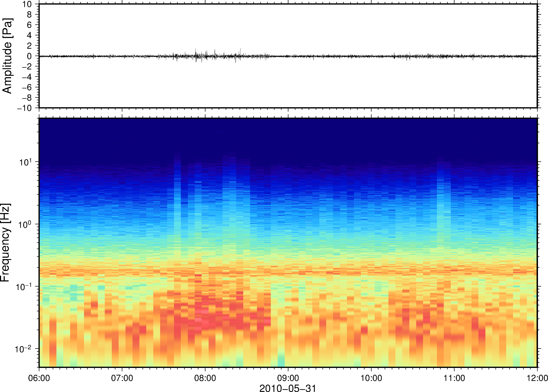Click the amplitude tick label 8
548x392 pixels.
pos(30,14)
